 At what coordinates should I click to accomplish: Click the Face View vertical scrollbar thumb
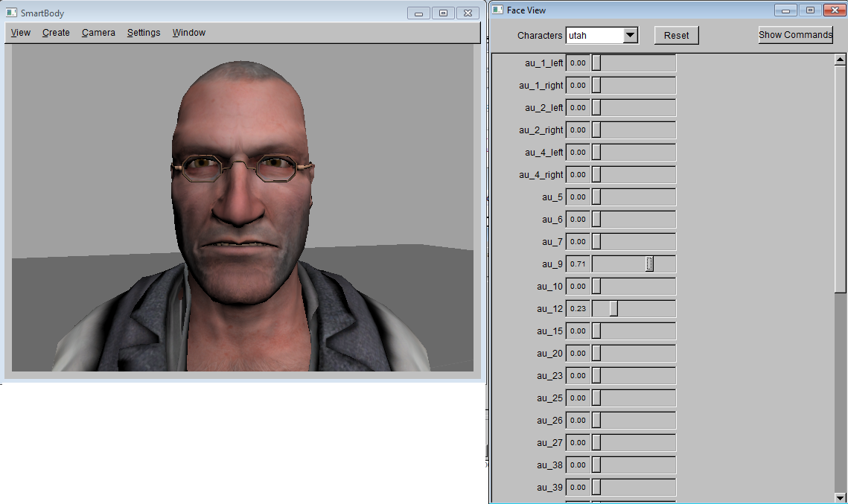pos(840,179)
